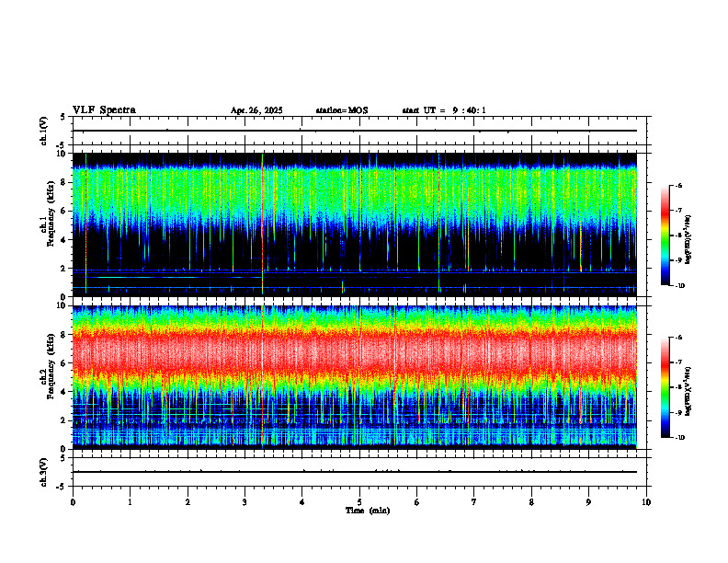The image size is (728, 563).
Task: Click the "-10" label on ch.1 colorbar
Action: coord(680,286)
